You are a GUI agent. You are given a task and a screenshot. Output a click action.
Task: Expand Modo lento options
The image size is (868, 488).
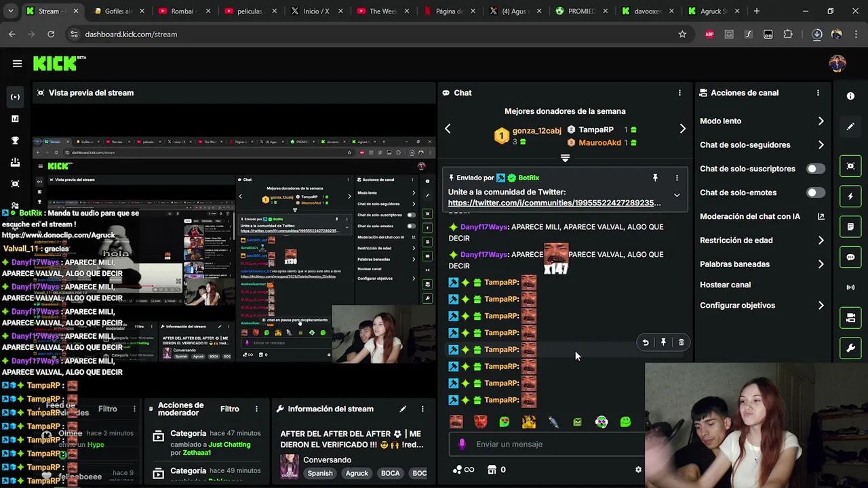coord(821,121)
